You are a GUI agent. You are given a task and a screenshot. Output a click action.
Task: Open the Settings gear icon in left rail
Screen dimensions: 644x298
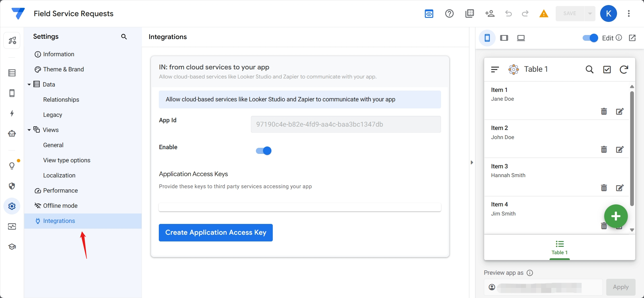tap(12, 206)
